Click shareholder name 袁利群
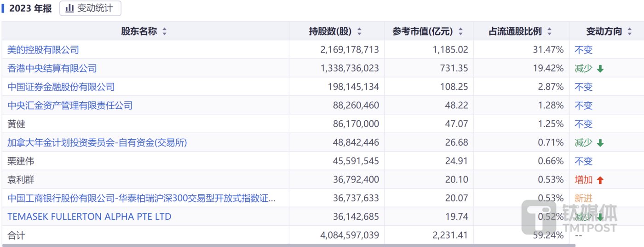This screenshot has height=247, width=644. 21,180
